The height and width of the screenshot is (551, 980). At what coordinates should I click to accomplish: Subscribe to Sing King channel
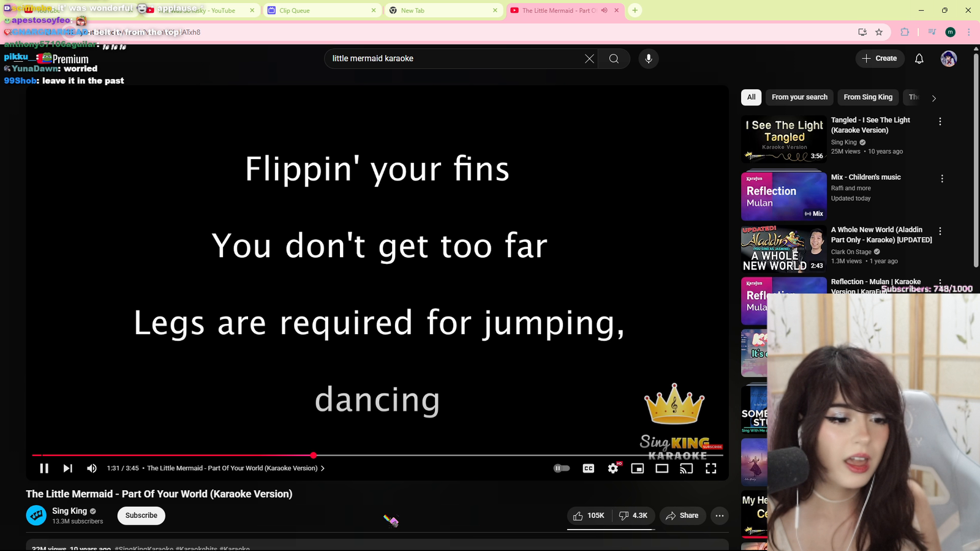click(x=141, y=515)
